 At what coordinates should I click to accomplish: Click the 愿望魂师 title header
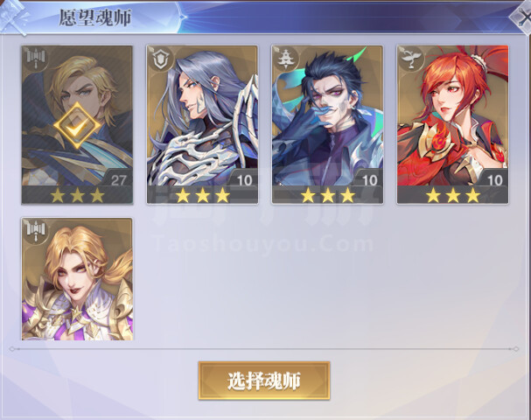pyautogui.click(x=95, y=17)
